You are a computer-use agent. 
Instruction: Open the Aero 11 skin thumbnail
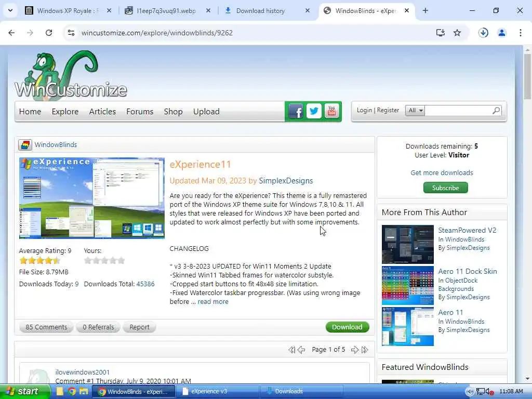point(408,326)
